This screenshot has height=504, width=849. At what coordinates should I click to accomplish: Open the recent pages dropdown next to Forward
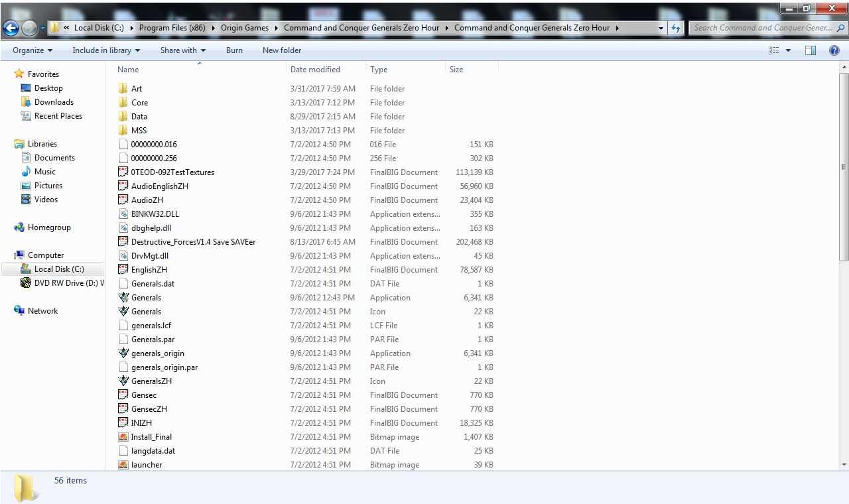tap(42, 28)
